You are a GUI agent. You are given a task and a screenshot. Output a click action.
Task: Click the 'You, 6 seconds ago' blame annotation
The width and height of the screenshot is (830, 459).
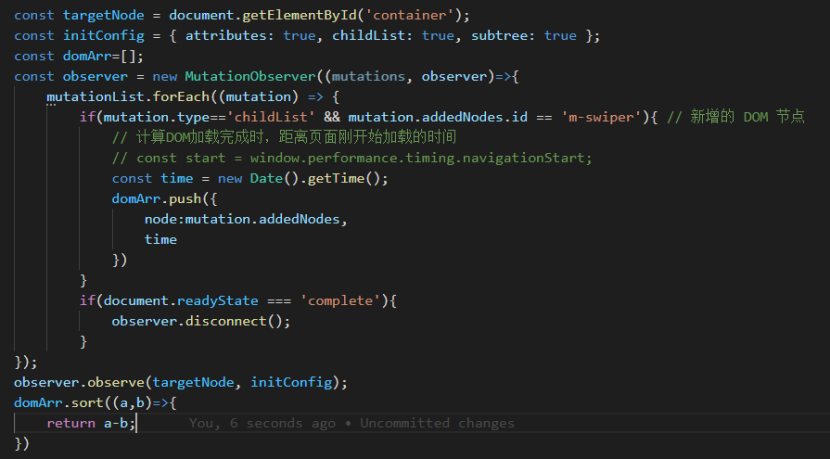coord(262,424)
